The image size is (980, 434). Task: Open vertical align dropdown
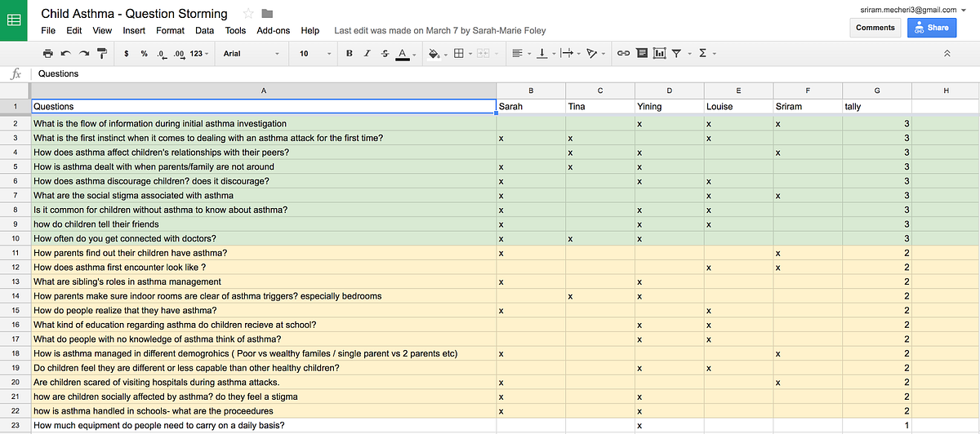(x=544, y=53)
